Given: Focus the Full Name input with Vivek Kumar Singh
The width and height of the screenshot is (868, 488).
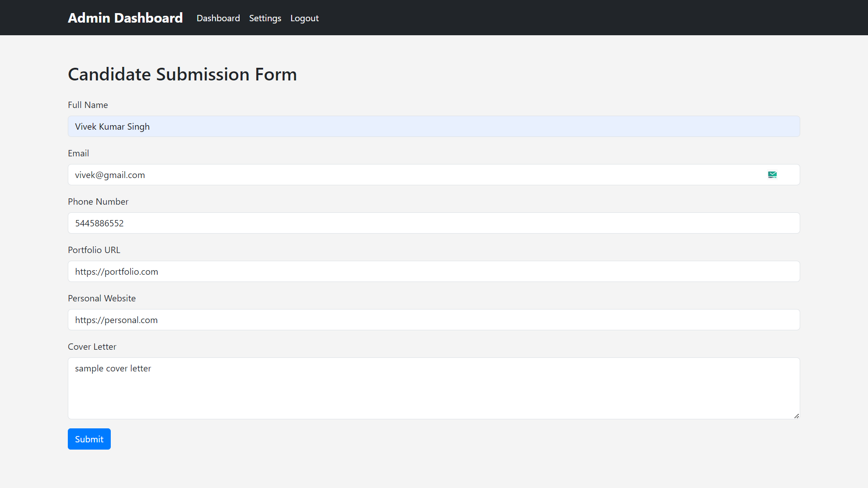Looking at the screenshot, I should point(433,127).
